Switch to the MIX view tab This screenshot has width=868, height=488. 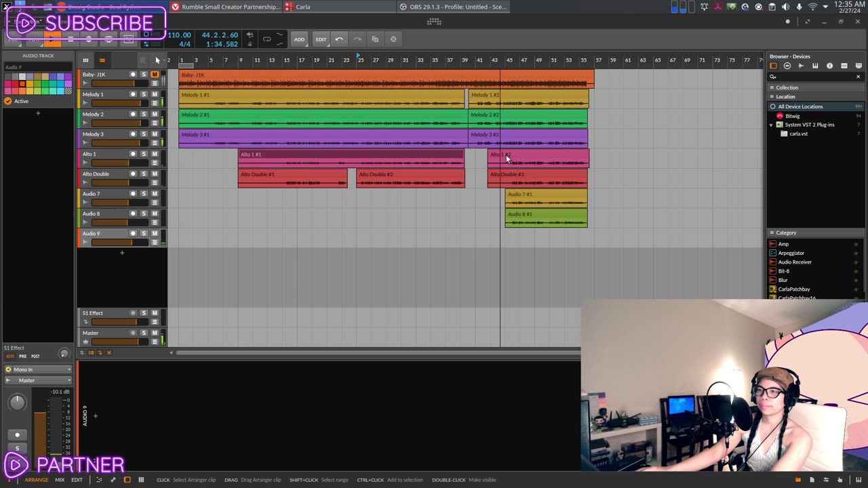coord(60,480)
